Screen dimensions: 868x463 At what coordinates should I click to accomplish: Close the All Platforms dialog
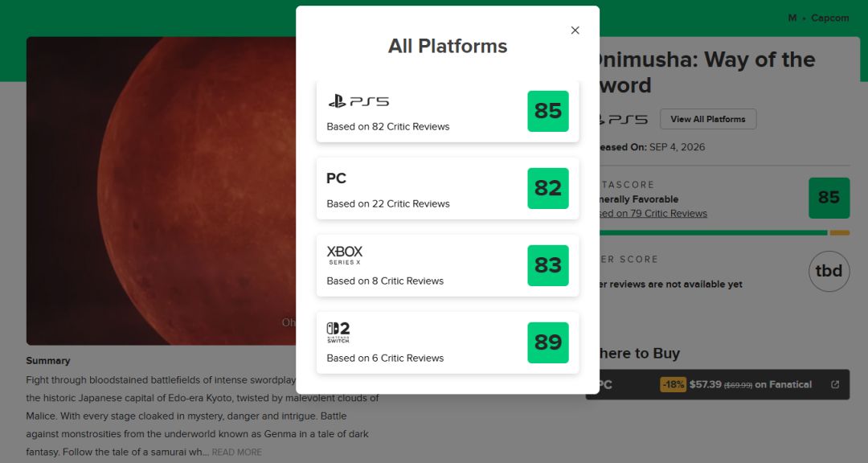(575, 31)
